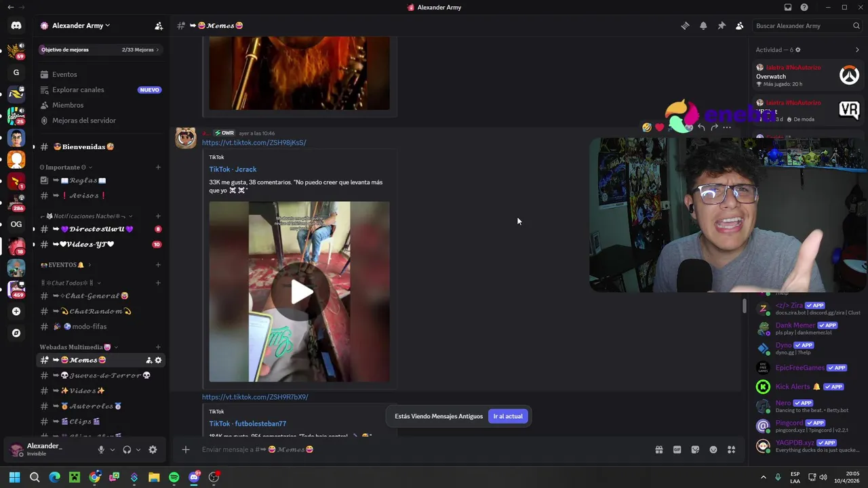Collapse the Webadas Multimedia category

click(x=79, y=347)
